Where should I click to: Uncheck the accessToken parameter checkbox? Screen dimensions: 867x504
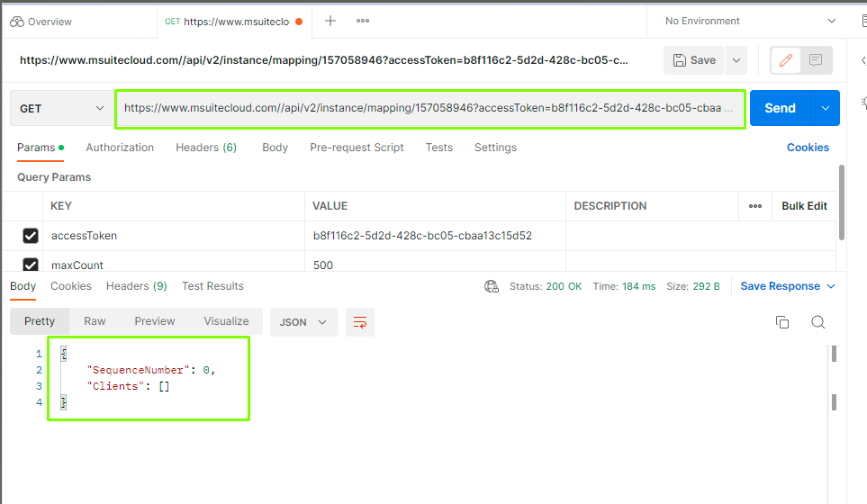31,236
